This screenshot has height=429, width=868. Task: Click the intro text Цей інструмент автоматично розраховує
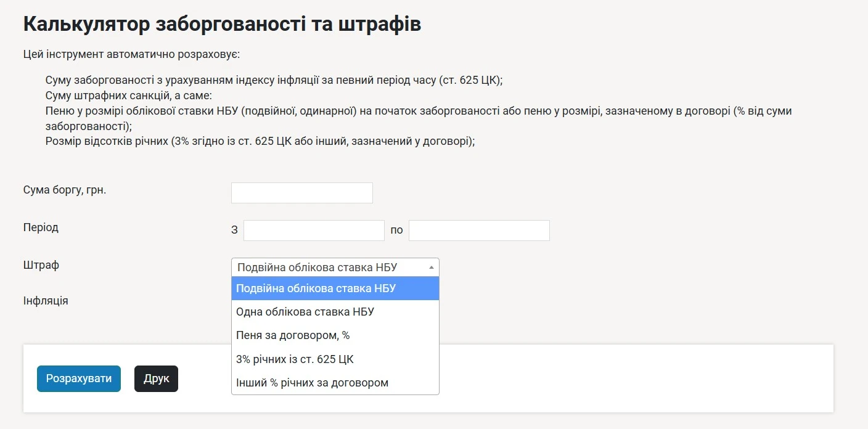(131, 54)
